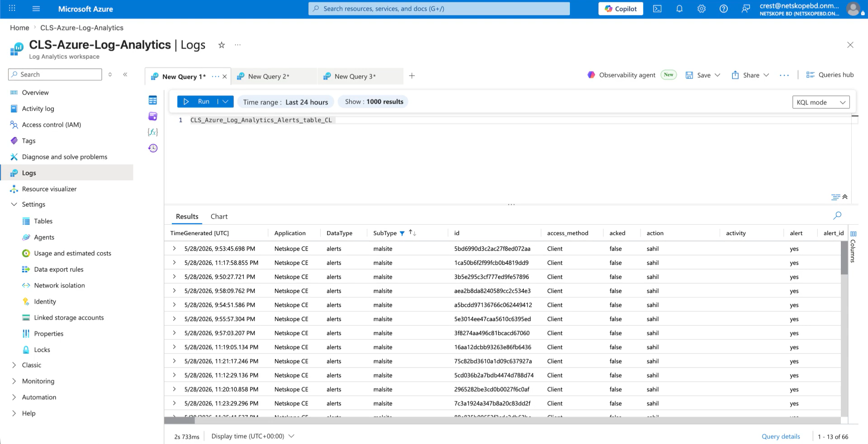Add a new query tab with plus
868x444 pixels.
412,76
